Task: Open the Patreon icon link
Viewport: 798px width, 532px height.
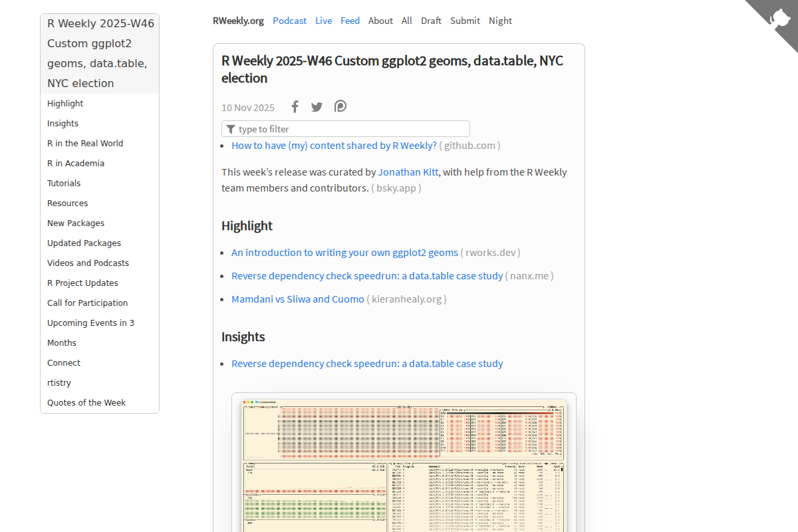Action: click(340, 106)
